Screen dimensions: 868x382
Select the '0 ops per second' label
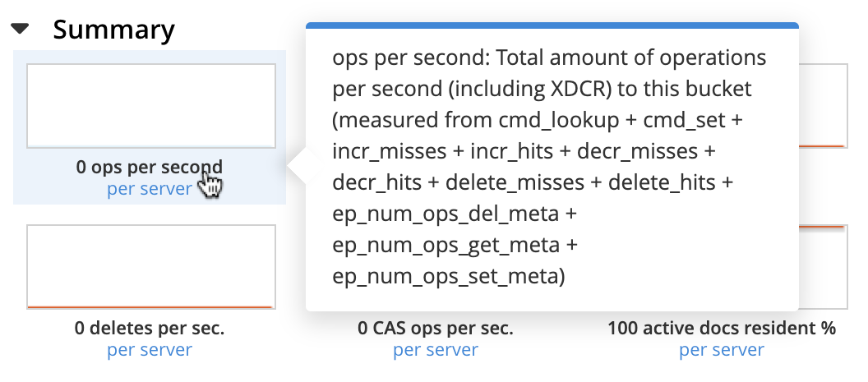149,167
